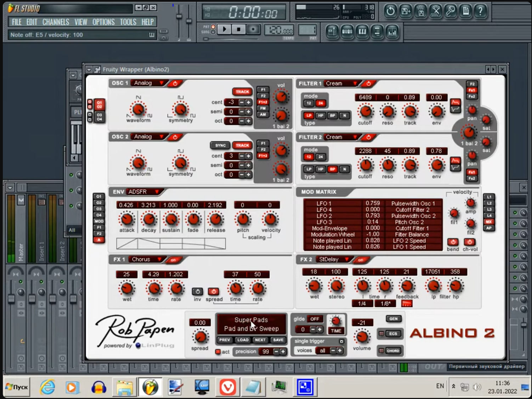Open the TOOLS menu
532x399 pixels.
pyautogui.click(x=128, y=22)
